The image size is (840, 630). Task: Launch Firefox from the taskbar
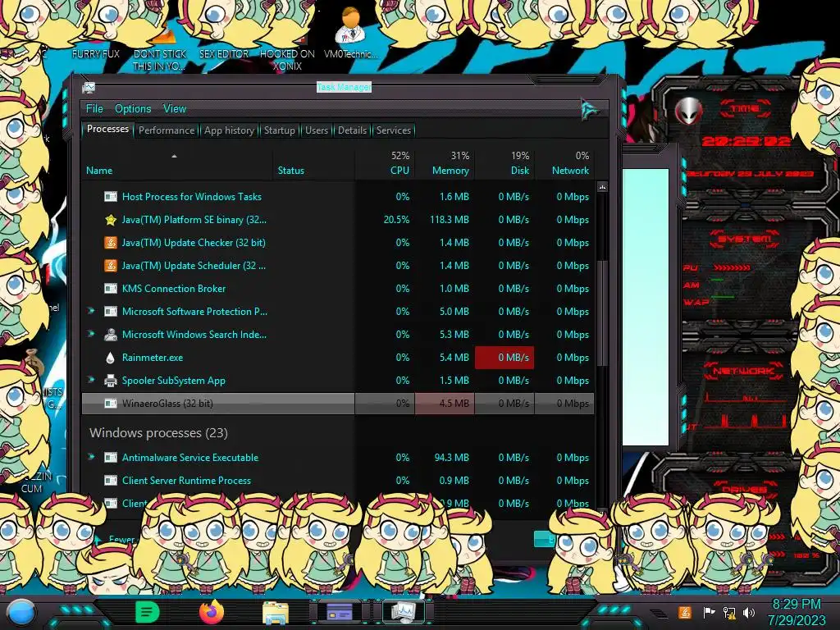click(x=211, y=612)
